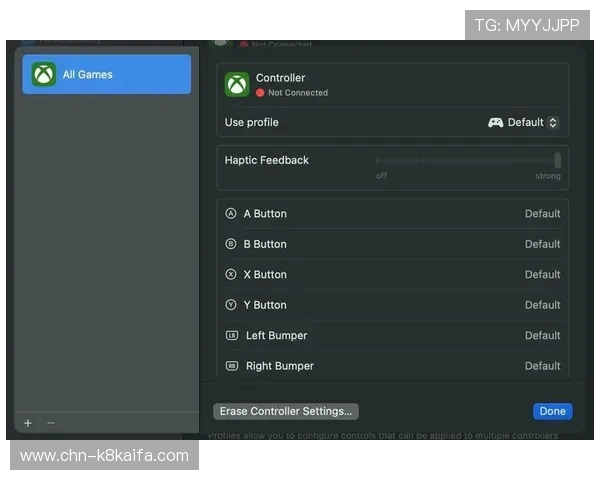
Task: Add a game with the plus button
Action: pyautogui.click(x=28, y=423)
